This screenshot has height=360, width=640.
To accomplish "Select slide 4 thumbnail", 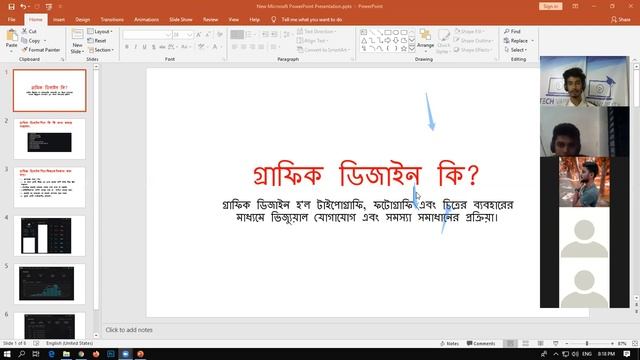I will 49,236.
